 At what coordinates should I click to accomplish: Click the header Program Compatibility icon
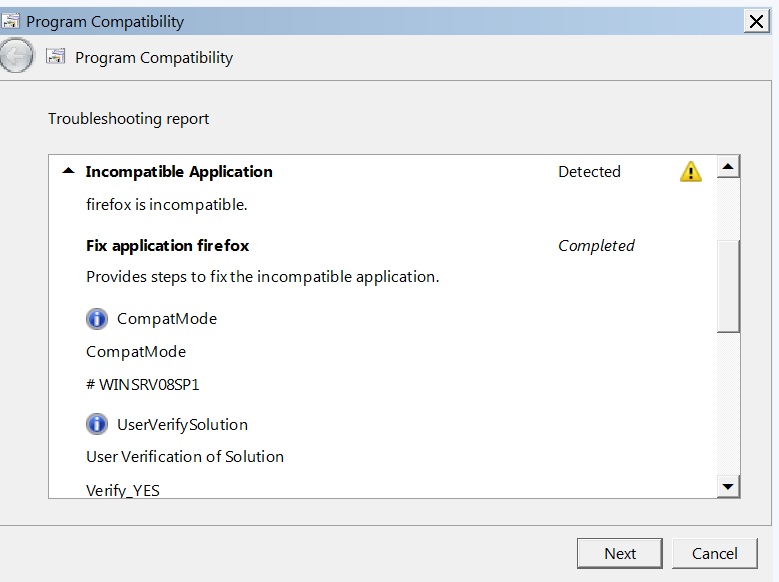[56, 57]
